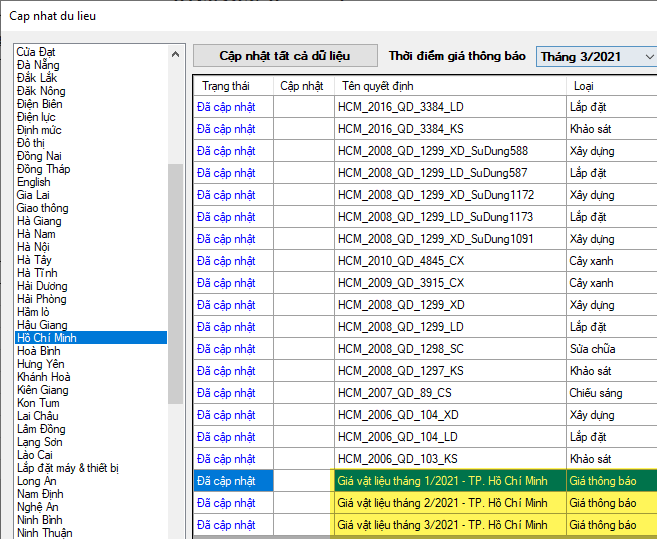The image size is (657, 539).
Task: Select 'Đà Nẵng' in the province list
Action: click(37, 65)
